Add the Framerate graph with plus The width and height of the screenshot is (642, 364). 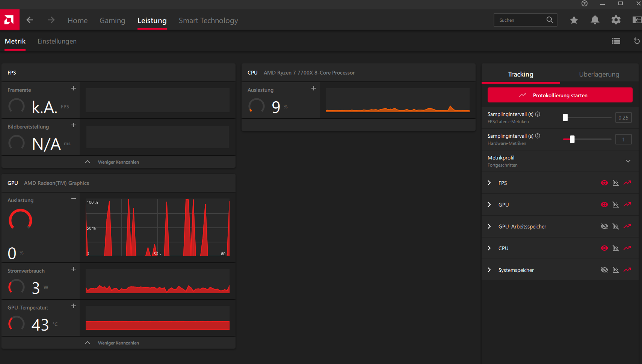(x=74, y=88)
